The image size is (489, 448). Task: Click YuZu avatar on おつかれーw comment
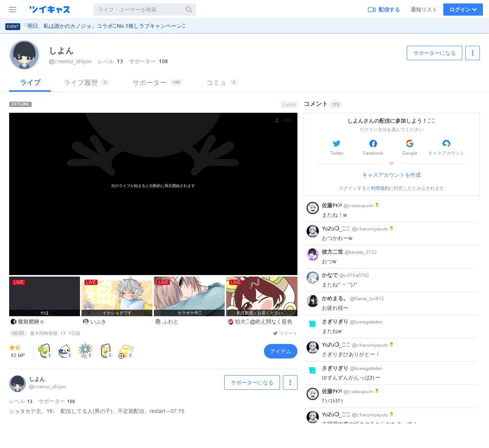coord(313,231)
